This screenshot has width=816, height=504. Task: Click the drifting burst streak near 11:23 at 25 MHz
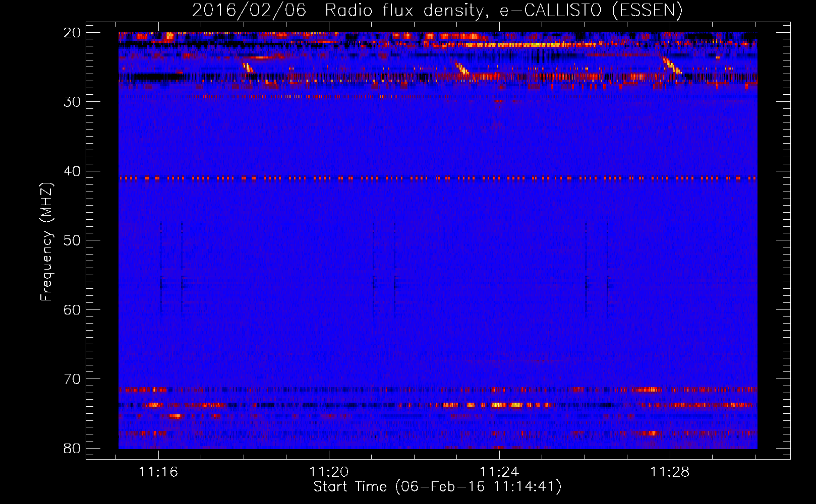click(x=461, y=68)
